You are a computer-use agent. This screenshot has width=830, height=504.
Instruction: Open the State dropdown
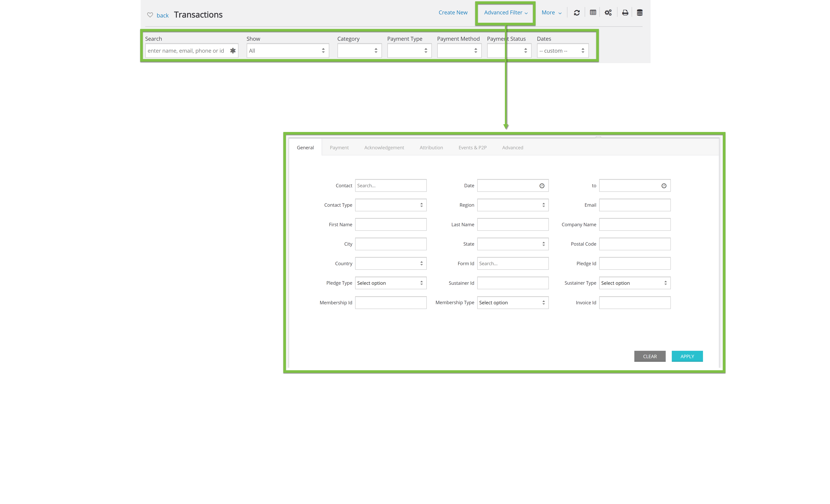coord(513,244)
